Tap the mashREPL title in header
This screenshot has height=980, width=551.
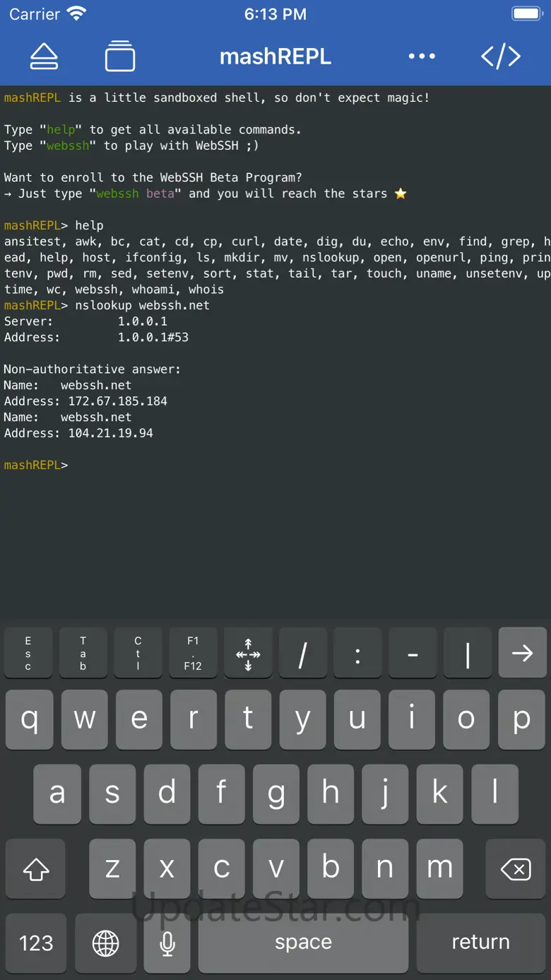coord(275,57)
